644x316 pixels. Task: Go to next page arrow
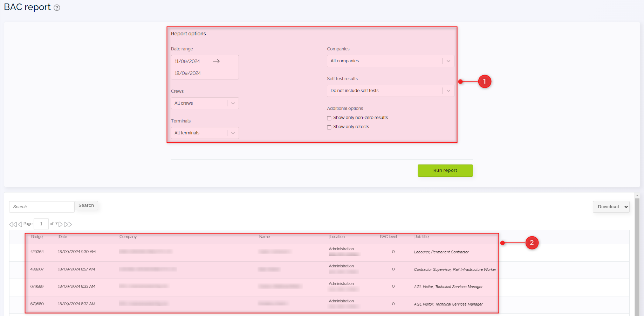(61, 224)
